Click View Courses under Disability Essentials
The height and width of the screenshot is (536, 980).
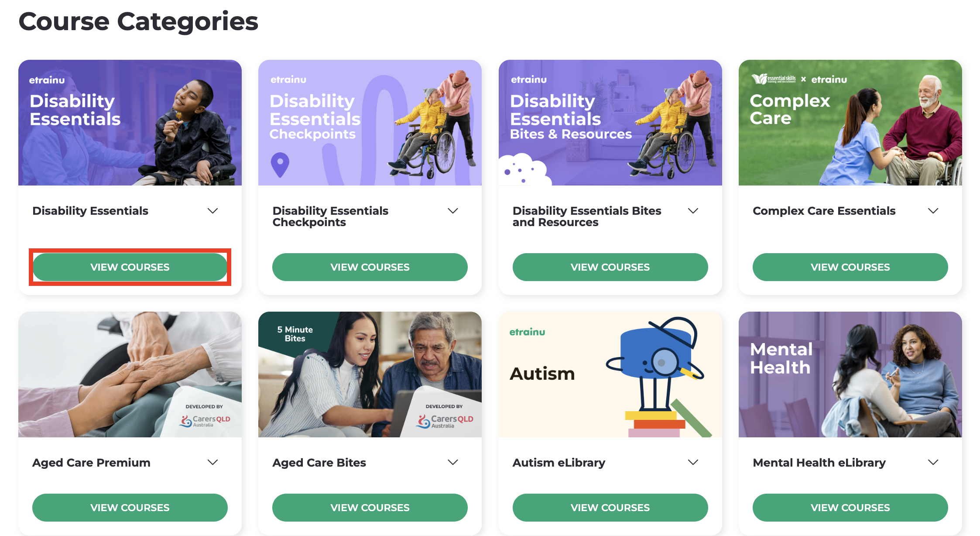tap(130, 267)
